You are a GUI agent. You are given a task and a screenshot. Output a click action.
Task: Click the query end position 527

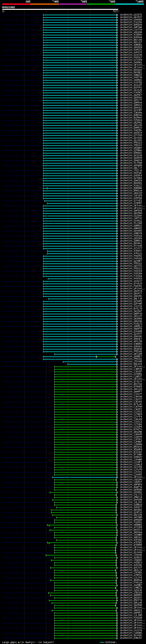pos(115,11)
